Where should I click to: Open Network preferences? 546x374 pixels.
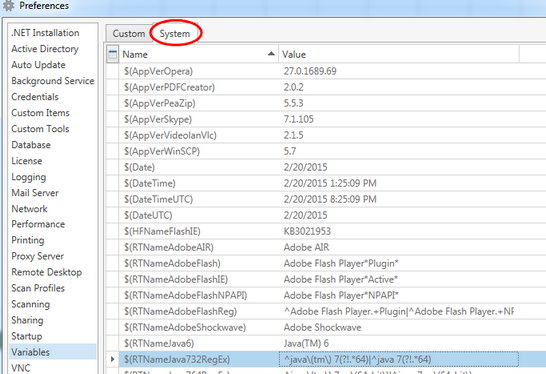point(30,209)
